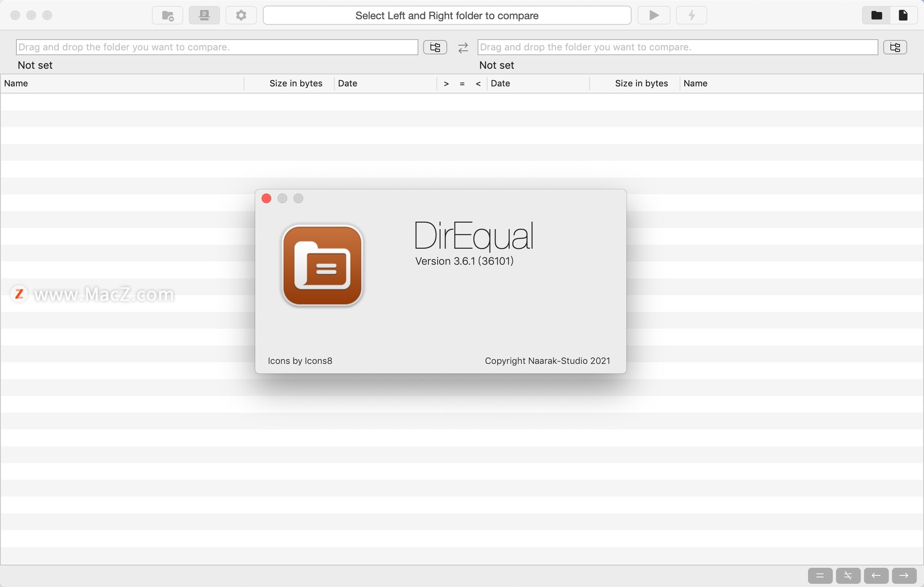Toggle the left arrow filter button
The width and height of the screenshot is (924, 587).
point(876,575)
